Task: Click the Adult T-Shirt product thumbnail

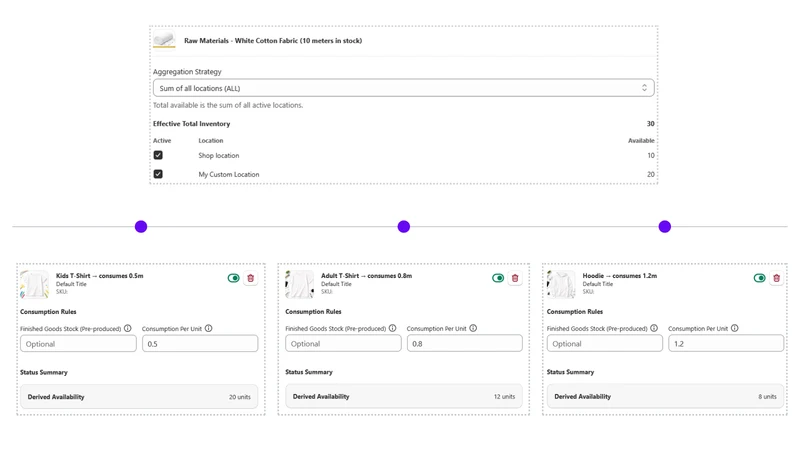Action: pyautogui.click(x=299, y=284)
